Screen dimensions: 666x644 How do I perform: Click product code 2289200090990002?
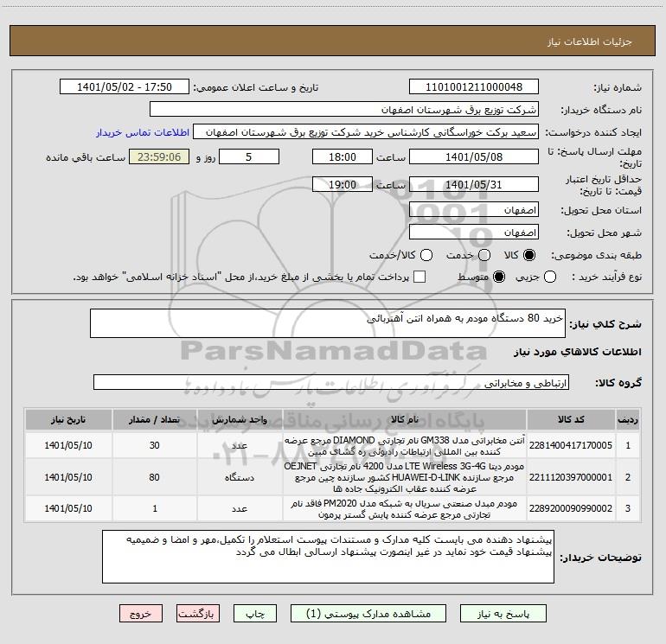click(x=571, y=508)
